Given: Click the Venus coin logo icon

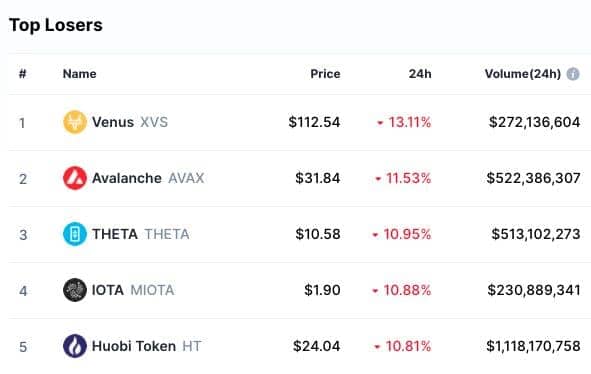Looking at the screenshot, I should coord(75,122).
